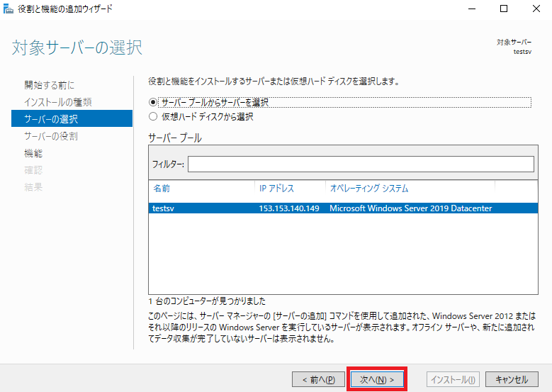The height and width of the screenshot is (392, 552).
Task: Open サーバーの選択 step in sidebar
Action: [72, 118]
